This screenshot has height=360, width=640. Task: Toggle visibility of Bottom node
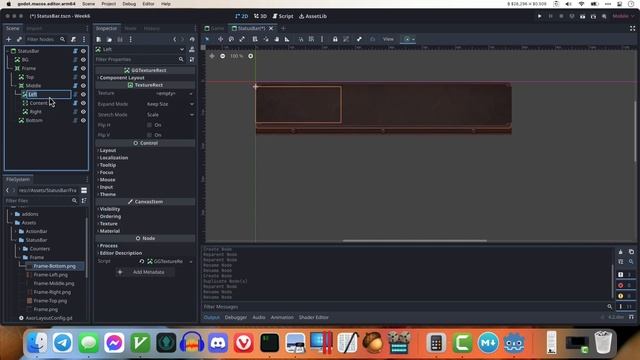click(x=83, y=120)
